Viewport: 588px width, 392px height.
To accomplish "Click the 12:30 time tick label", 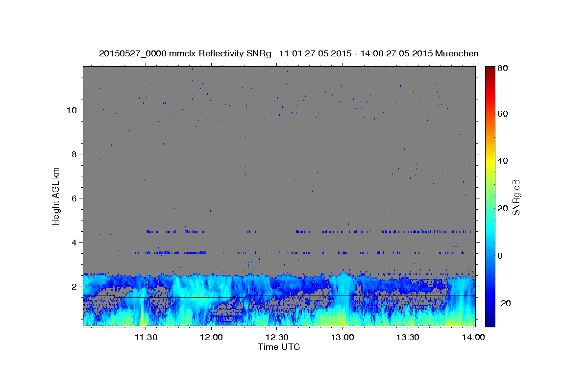I will [277, 337].
